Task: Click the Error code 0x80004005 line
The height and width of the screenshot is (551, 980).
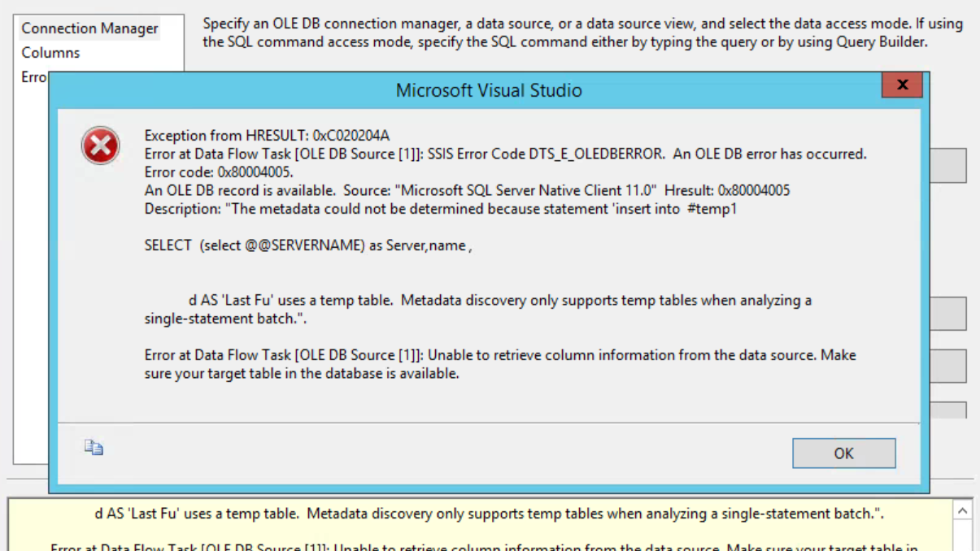Action: (x=219, y=172)
